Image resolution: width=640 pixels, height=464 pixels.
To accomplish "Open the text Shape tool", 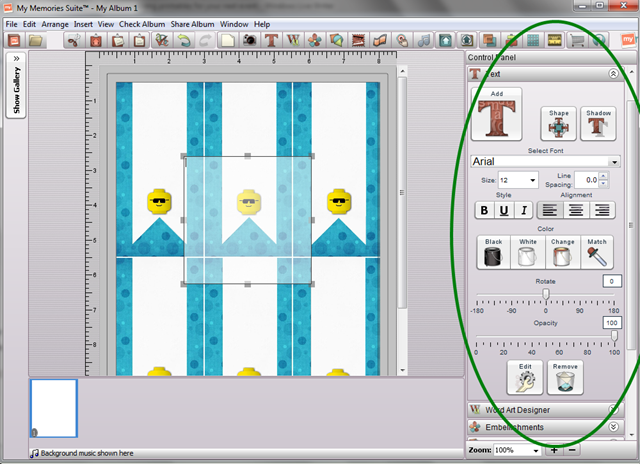I will tap(558, 124).
